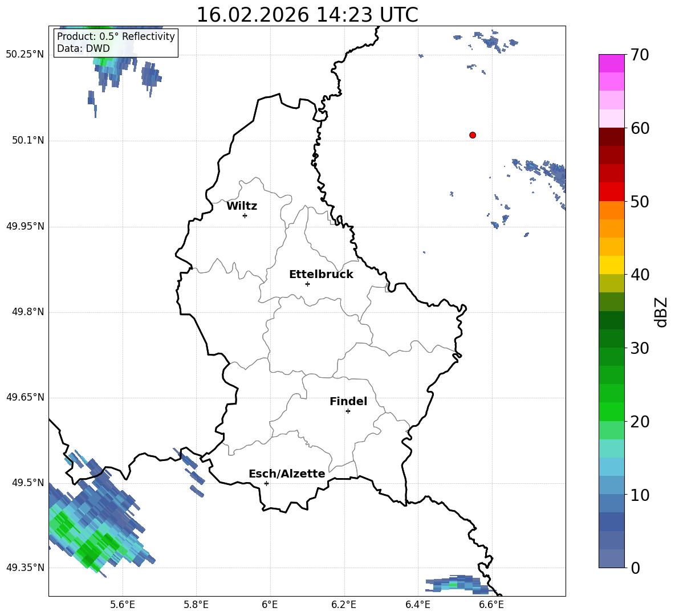
Task: Click the 'Data: DWD' text
Action: pyautogui.click(x=83, y=48)
